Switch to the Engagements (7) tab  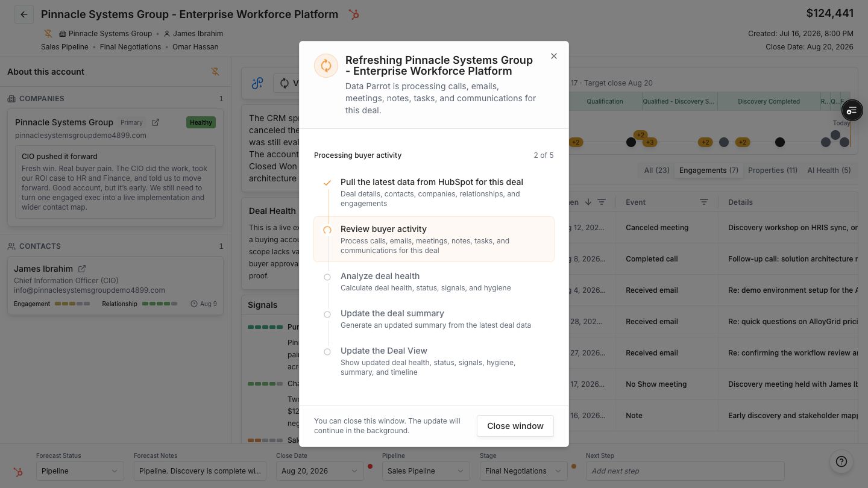point(709,170)
